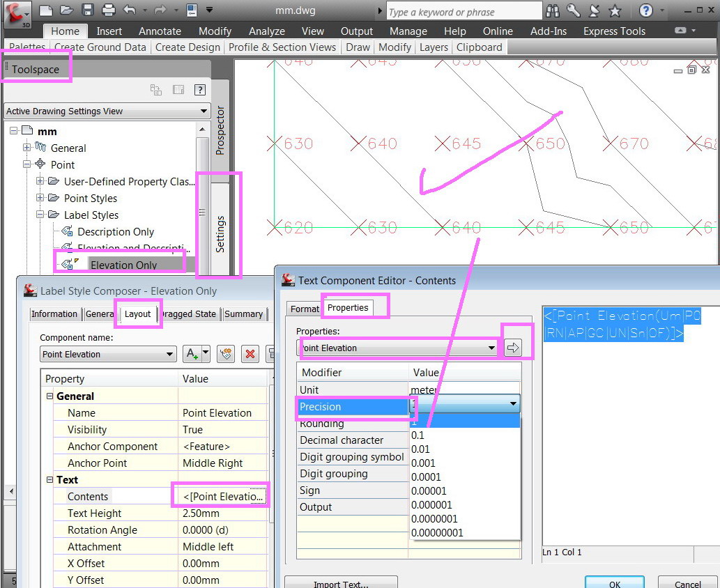
Task: Click the arrow to insert property into text
Action: pos(513,348)
